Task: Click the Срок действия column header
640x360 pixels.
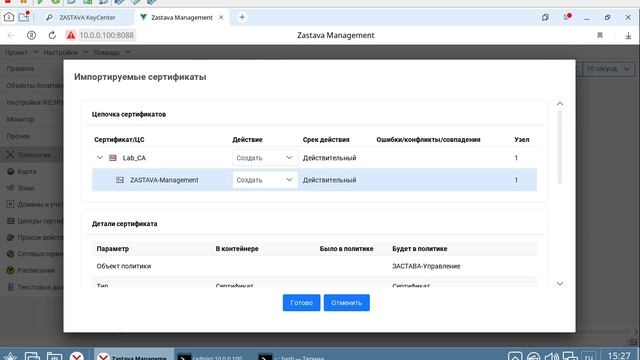Action: [x=326, y=140]
